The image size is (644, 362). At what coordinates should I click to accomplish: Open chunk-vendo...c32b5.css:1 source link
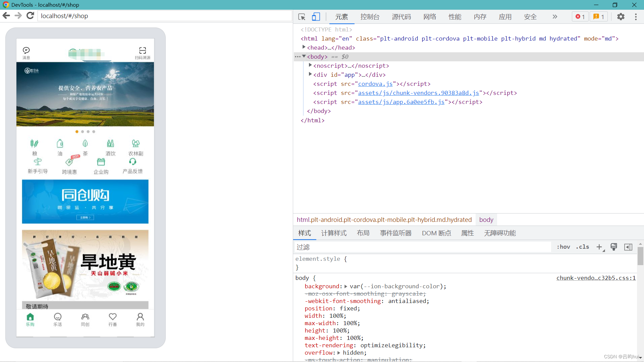(x=596, y=278)
